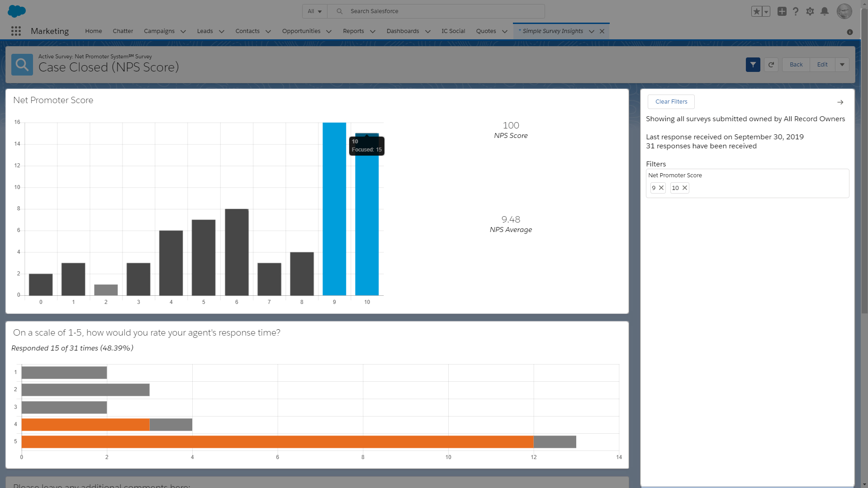Click the Clear Filters button
This screenshot has height=488, width=868.
tap(671, 102)
